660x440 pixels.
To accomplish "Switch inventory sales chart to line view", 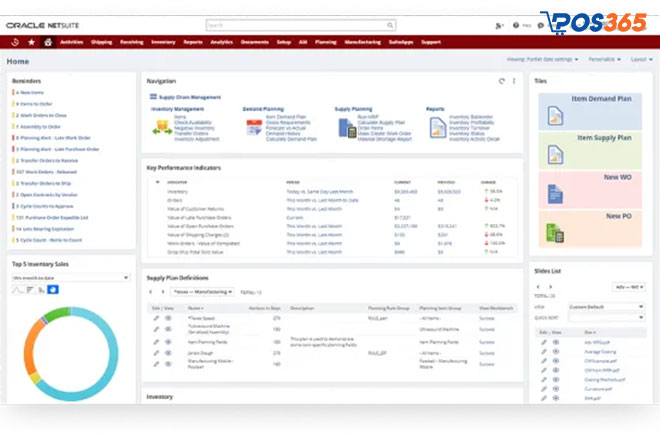I will (18, 289).
